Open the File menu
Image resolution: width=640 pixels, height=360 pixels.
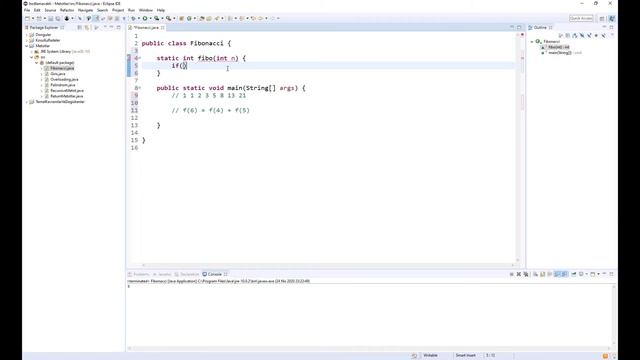[x=27, y=10]
